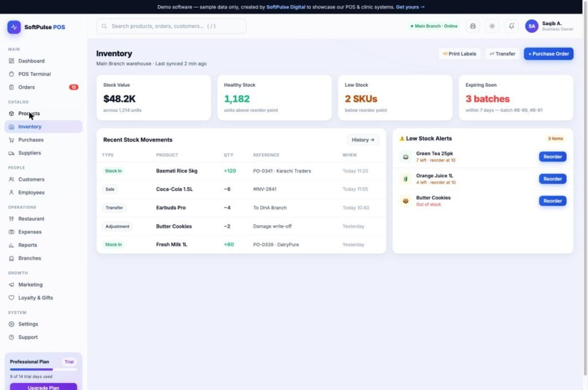Viewport: 588px width, 390px height.
Task: Click Earbuds Pro product name
Action: (x=171, y=208)
